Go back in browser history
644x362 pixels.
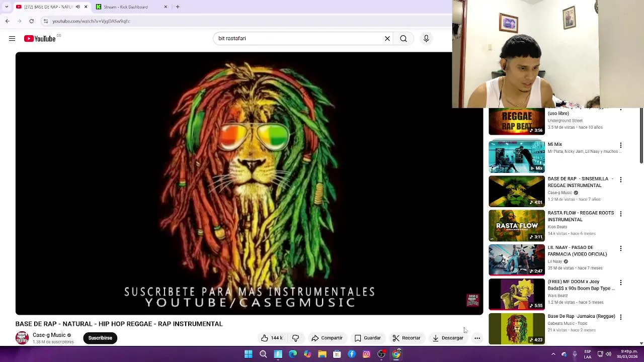click(x=7, y=21)
